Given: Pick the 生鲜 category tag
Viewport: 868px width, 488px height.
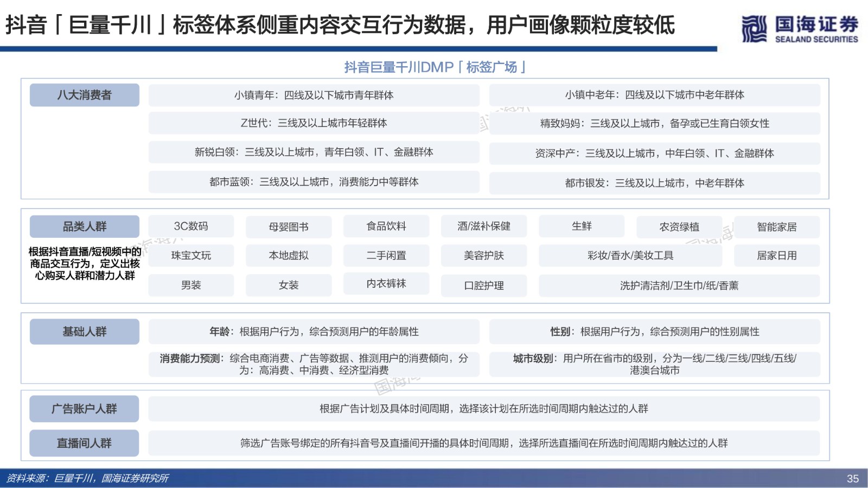Looking at the screenshot, I should (582, 226).
